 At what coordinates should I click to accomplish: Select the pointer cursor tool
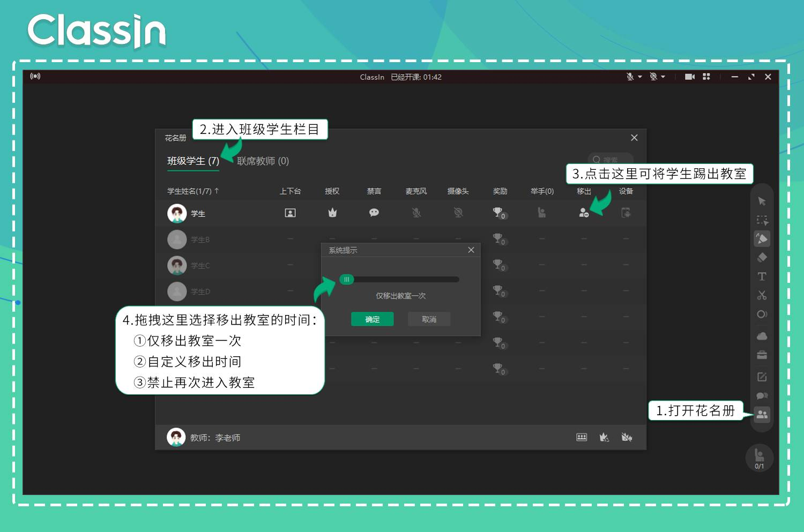coord(762,201)
